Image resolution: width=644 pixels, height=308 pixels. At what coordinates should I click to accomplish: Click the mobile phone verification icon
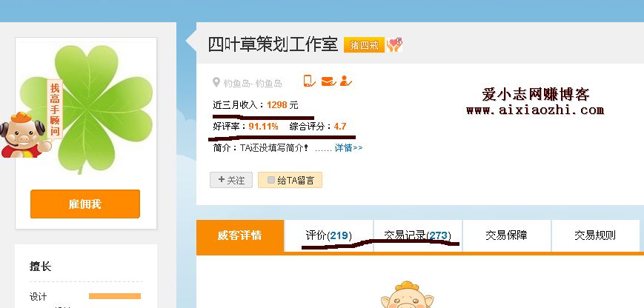(309, 81)
